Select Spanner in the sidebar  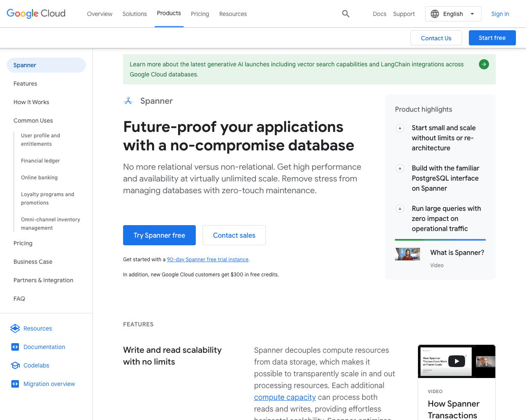[x=46, y=65]
